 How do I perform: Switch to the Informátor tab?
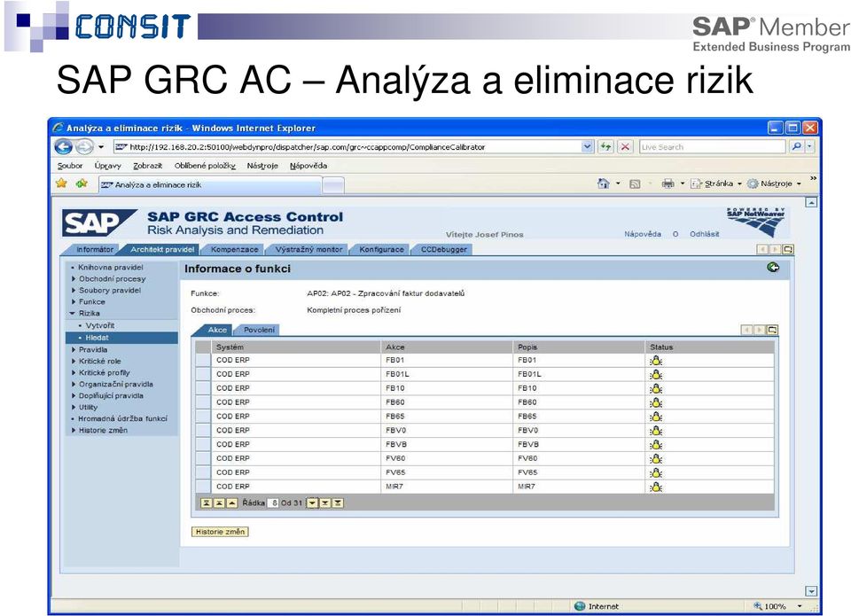[x=95, y=249]
